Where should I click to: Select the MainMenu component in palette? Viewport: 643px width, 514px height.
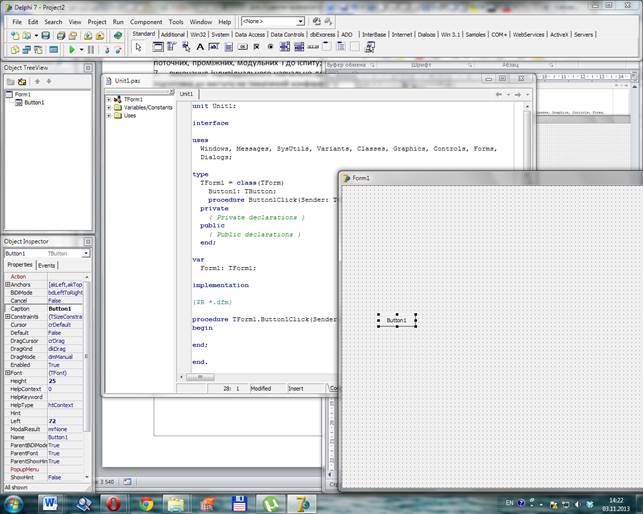coord(171,47)
